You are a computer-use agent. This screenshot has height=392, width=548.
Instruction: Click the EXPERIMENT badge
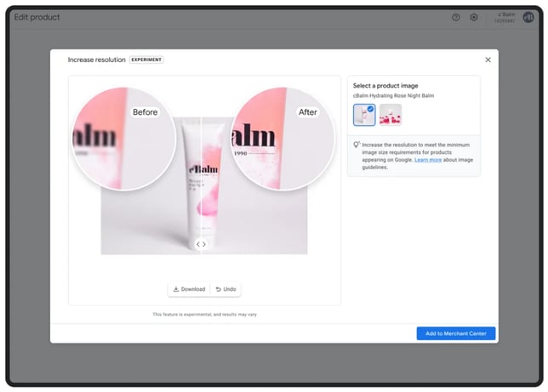point(146,60)
